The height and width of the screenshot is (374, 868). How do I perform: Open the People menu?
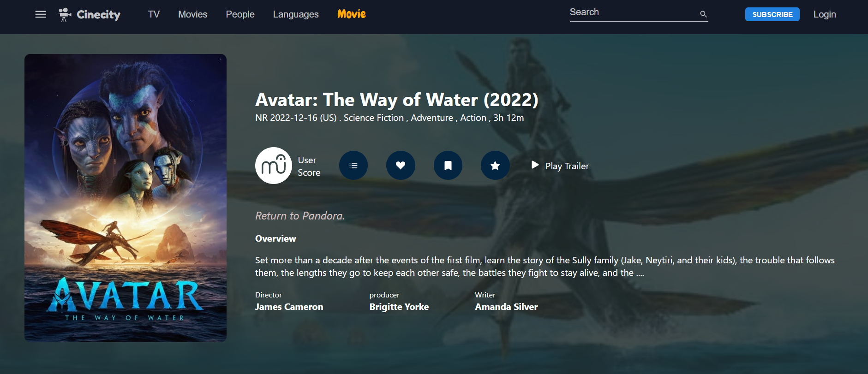click(x=240, y=14)
